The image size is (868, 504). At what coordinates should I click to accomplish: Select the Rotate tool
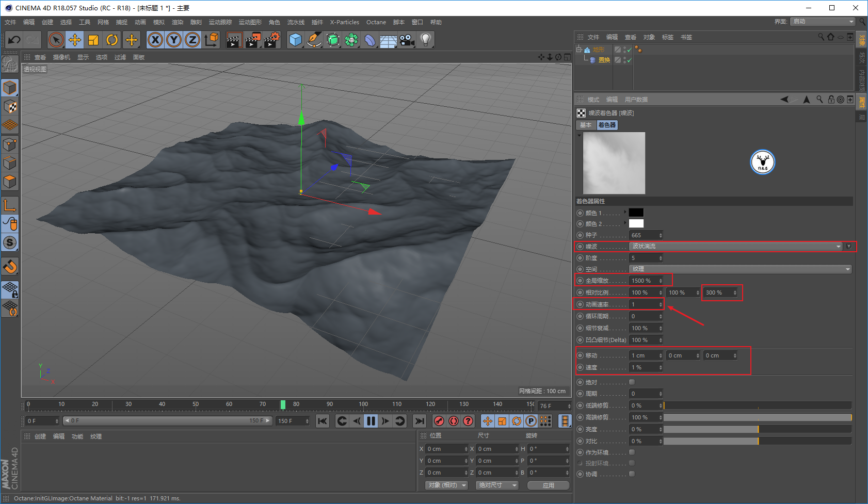tap(112, 40)
